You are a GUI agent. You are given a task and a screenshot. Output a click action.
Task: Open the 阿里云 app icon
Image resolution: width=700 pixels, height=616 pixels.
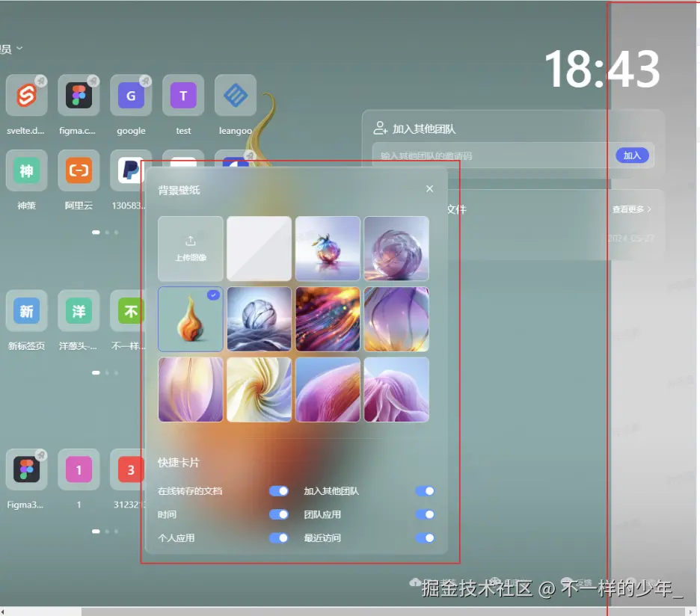pos(79,170)
